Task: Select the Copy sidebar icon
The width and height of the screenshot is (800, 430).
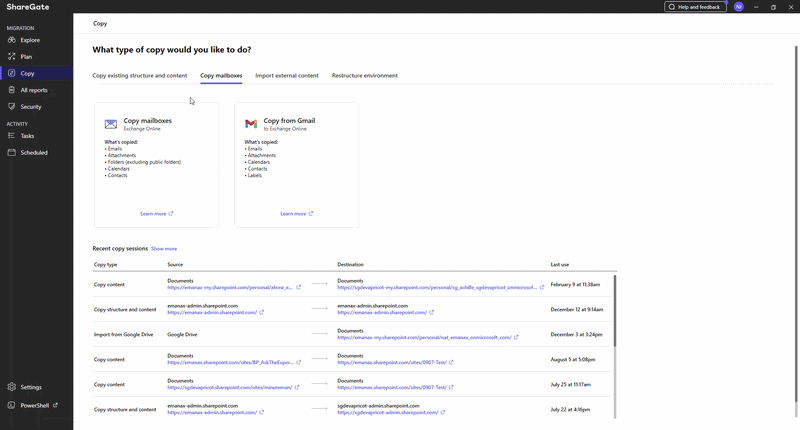Action: click(12, 73)
